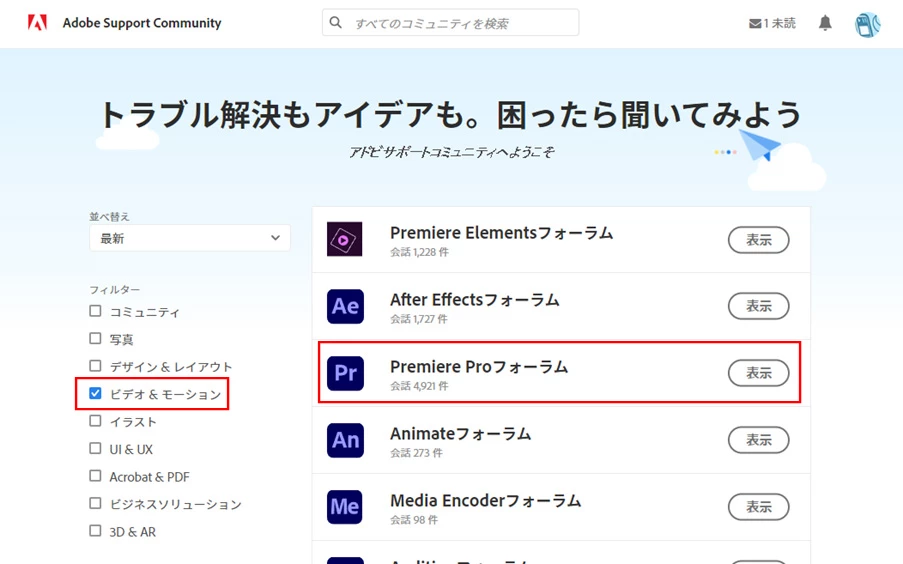Open the Media Encoderフォーラム title
903x564 pixels.
486,500
